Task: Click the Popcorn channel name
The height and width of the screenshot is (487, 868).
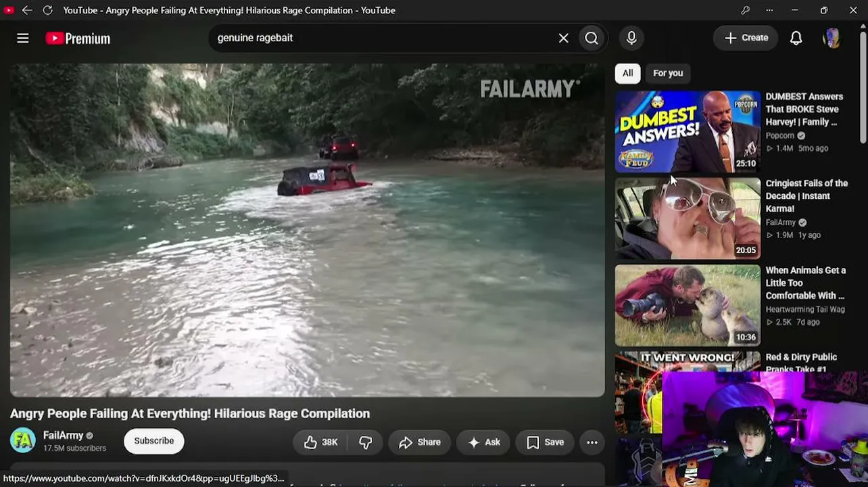Action: coord(780,135)
